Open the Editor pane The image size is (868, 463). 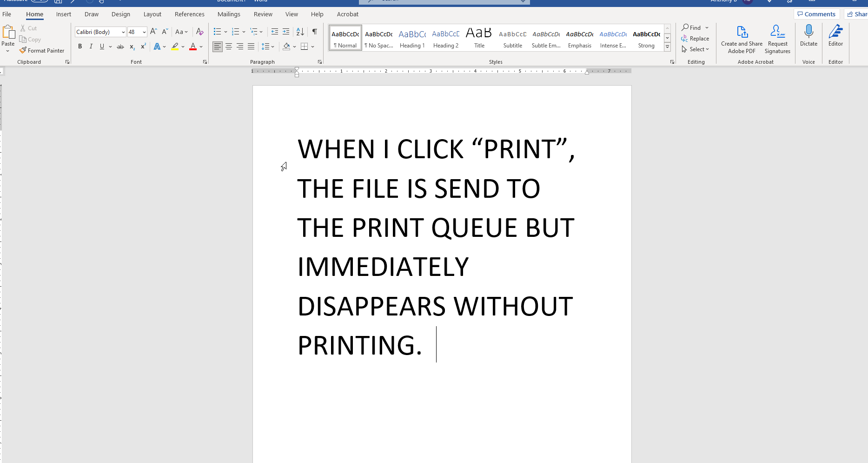pos(835,37)
